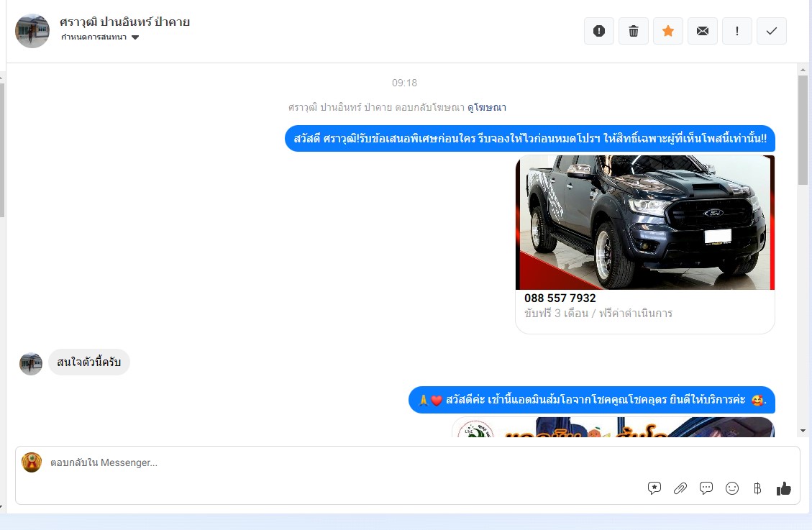Screen dimensions: 812x530
Task: Open saved replies star-bubble icon
Action: pyautogui.click(x=654, y=488)
